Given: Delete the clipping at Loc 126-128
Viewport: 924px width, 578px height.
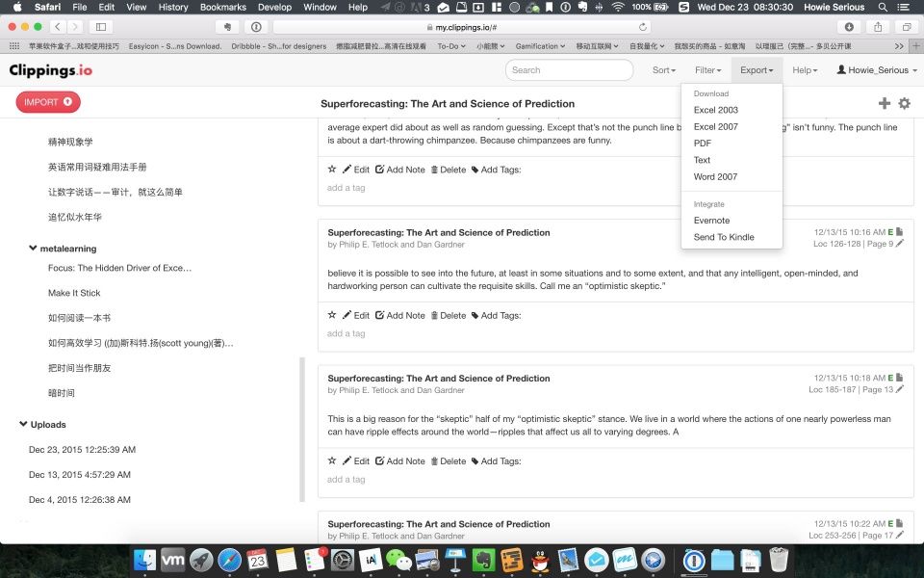Looking at the screenshot, I should [449, 316].
